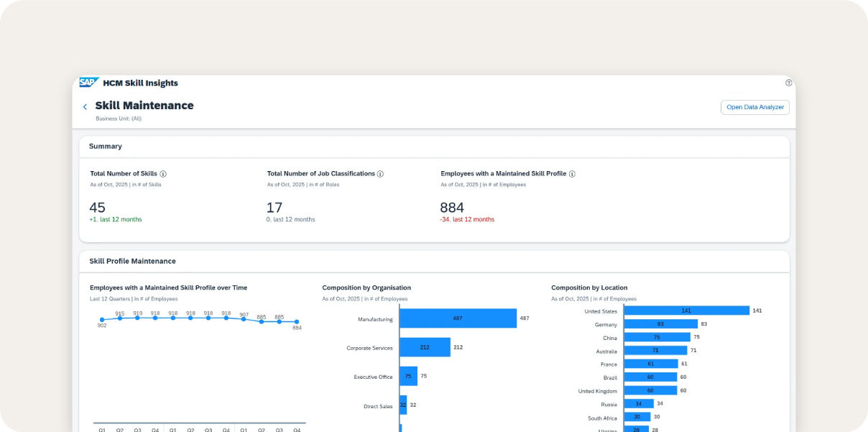Show info for Employees with Maintained Skill Profile
Viewport: 868px width, 432px height.
[572, 174]
